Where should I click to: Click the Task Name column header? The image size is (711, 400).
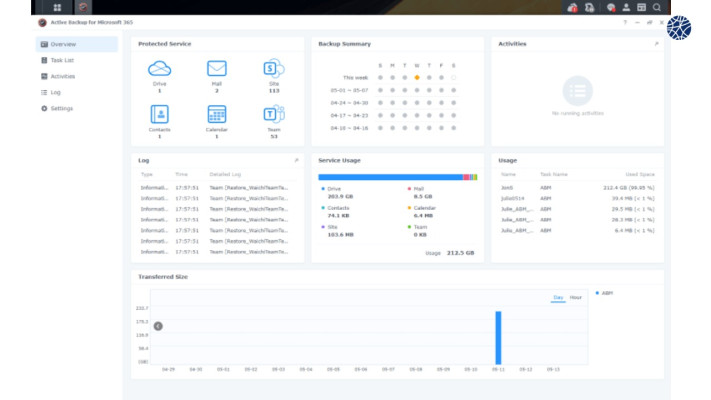(554, 175)
